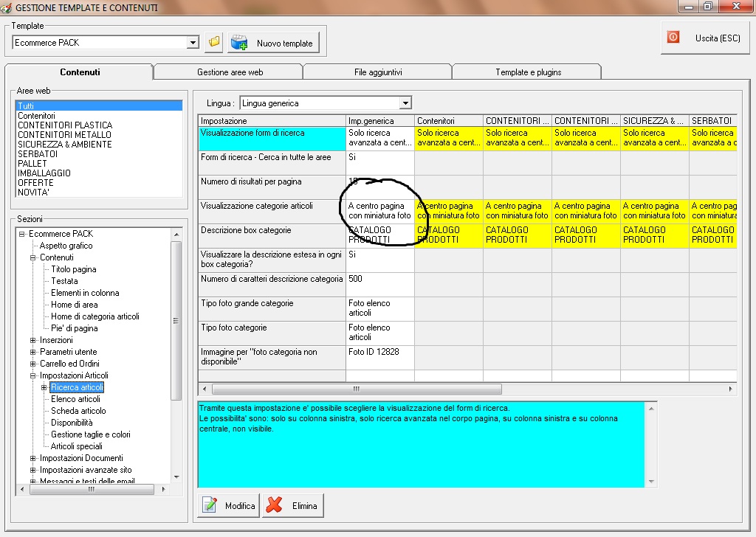Image resolution: width=756 pixels, height=537 pixels.
Task: Click the Modifica pencil icon button
Action: click(228, 506)
